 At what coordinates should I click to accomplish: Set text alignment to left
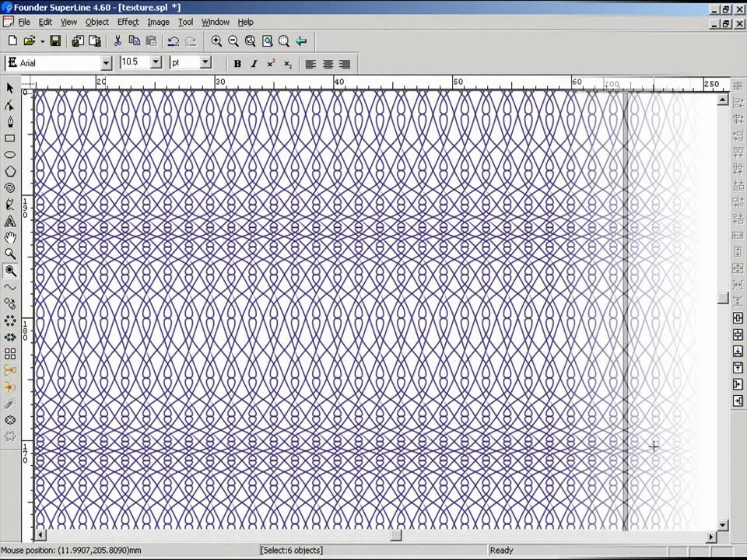pyautogui.click(x=310, y=63)
